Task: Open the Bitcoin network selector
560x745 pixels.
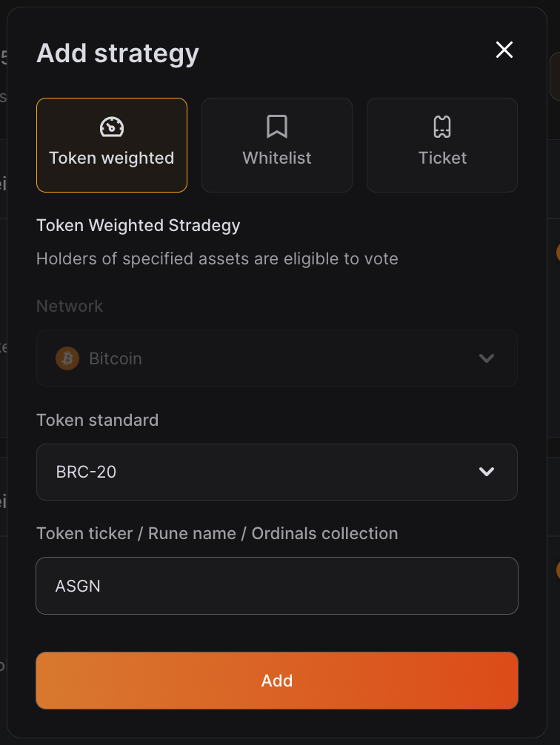Action: coord(276,358)
